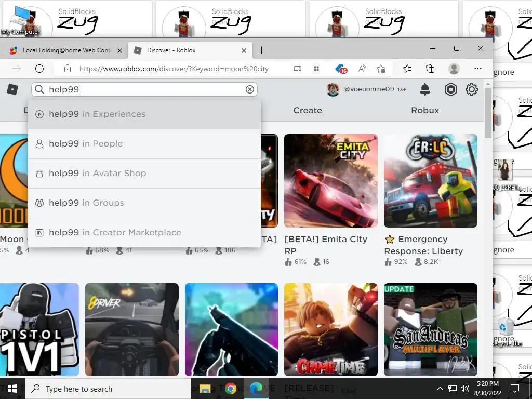Open Emergency Response: Liberty title link
532x399 pixels.
tap(424, 245)
